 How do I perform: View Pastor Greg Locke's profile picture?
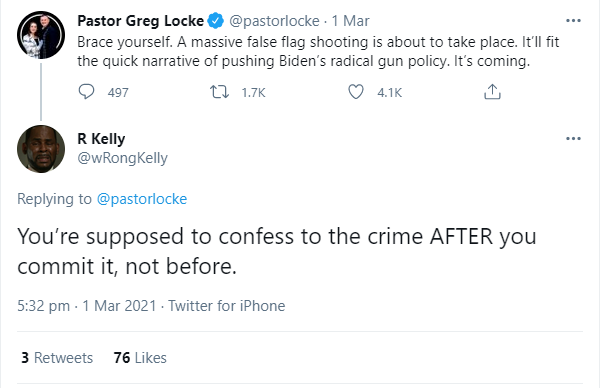(41, 35)
